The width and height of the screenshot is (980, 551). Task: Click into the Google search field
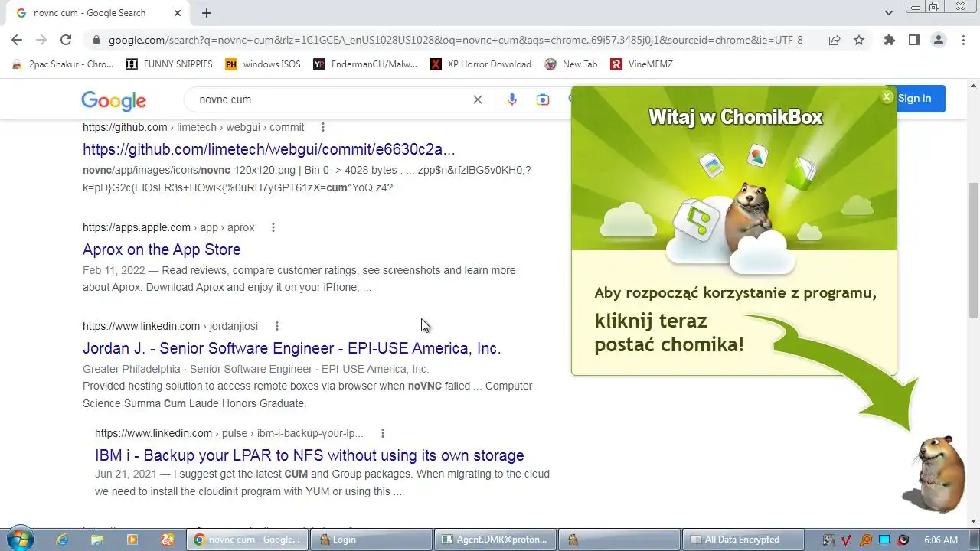click(329, 99)
